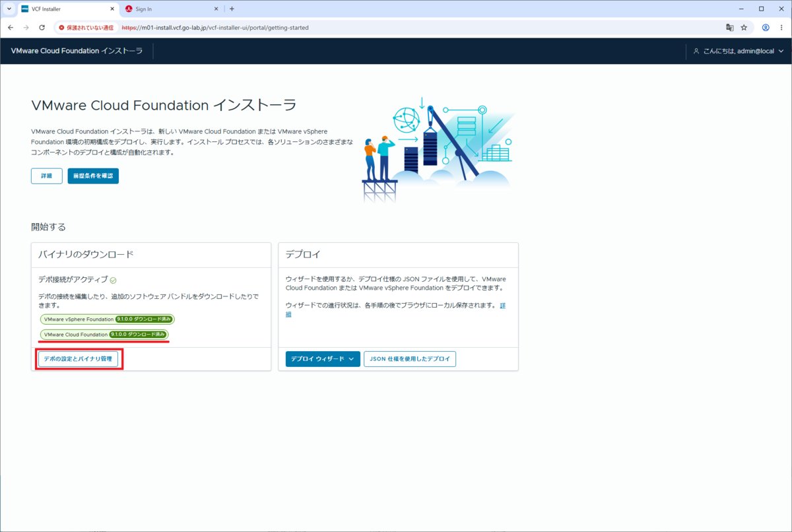
Task: Open a new tab with the plus icon
Action: [x=232, y=9]
